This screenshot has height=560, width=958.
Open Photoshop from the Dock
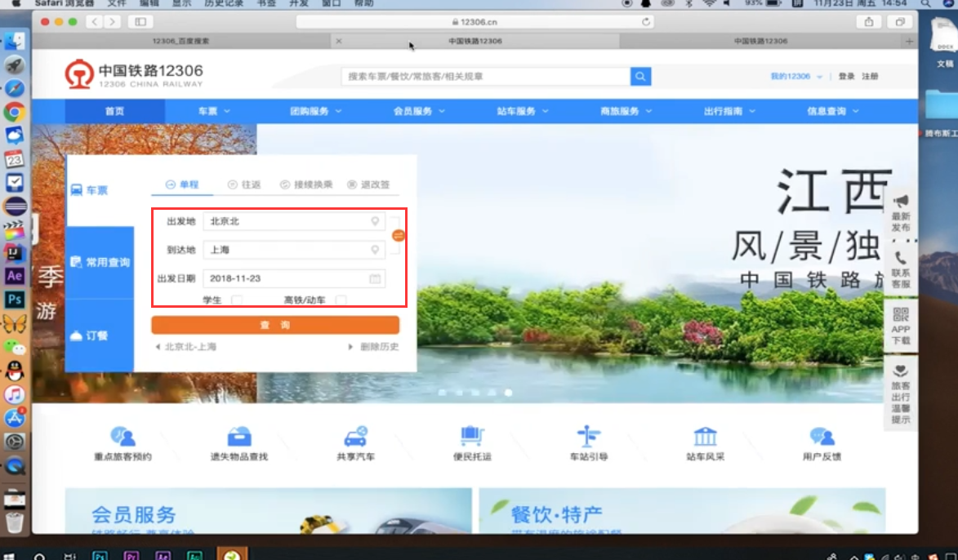point(14,300)
